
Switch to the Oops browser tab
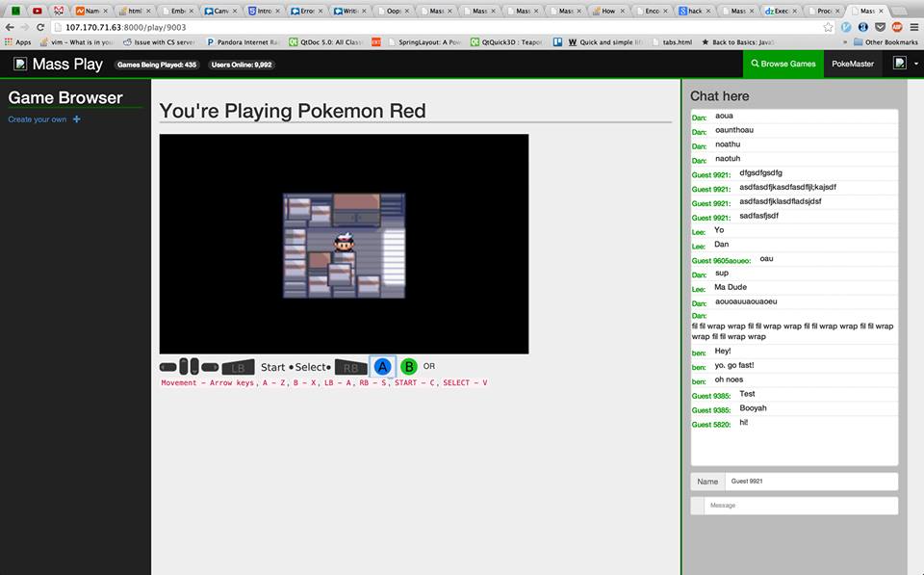click(393, 11)
